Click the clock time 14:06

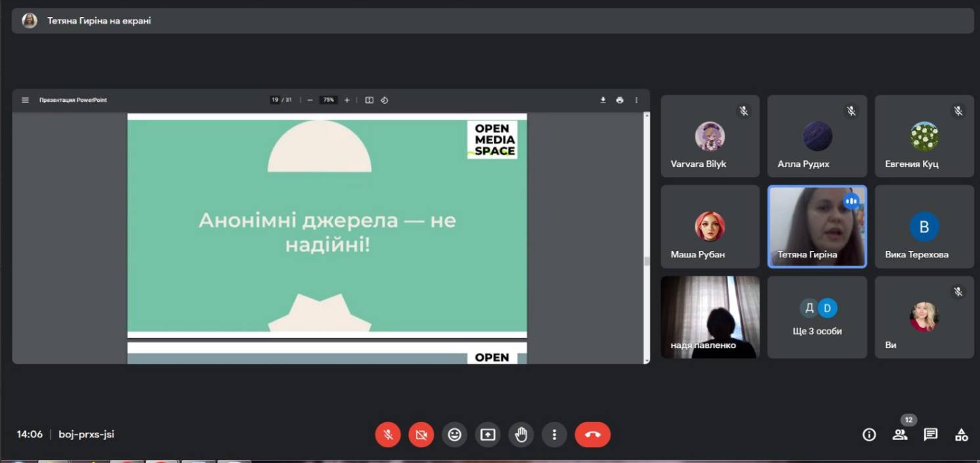pos(30,434)
